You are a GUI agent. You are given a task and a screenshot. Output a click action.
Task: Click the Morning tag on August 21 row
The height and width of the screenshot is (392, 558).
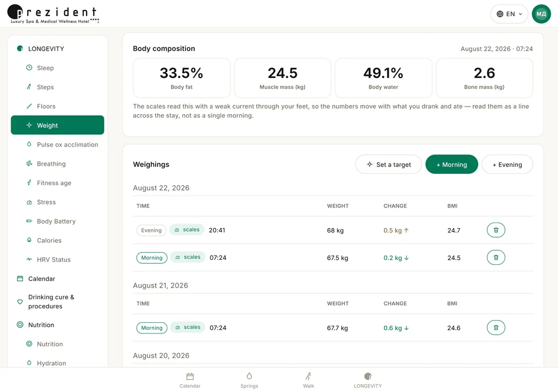(x=152, y=328)
